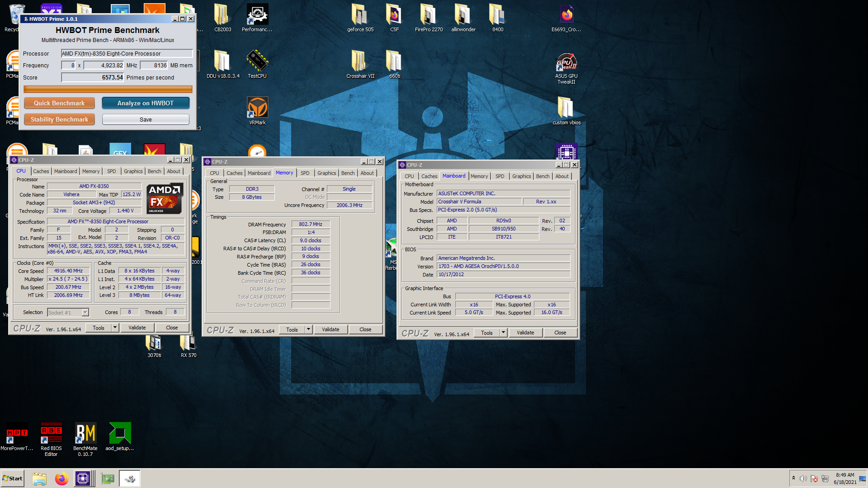868x488 pixels.
Task: Open the CB2003 folder icon
Action: click(222, 18)
